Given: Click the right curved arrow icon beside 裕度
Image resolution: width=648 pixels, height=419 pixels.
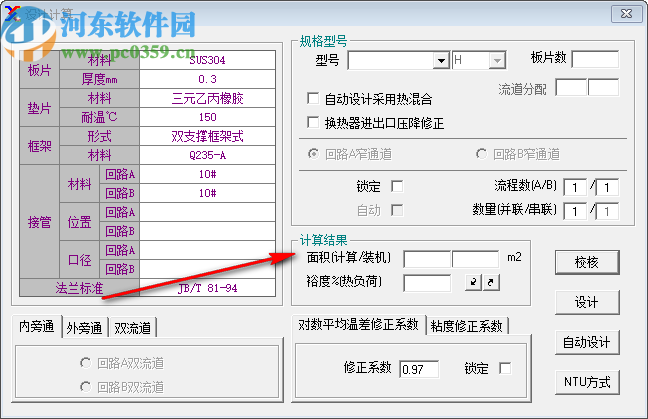Looking at the screenshot, I should pyautogui.click(x=491, y=282).
